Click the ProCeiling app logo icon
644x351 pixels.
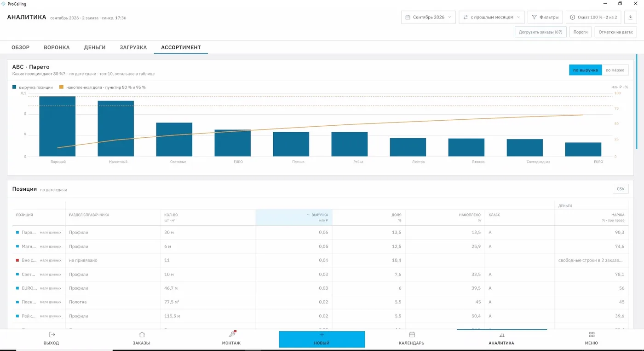coord(4,4)
